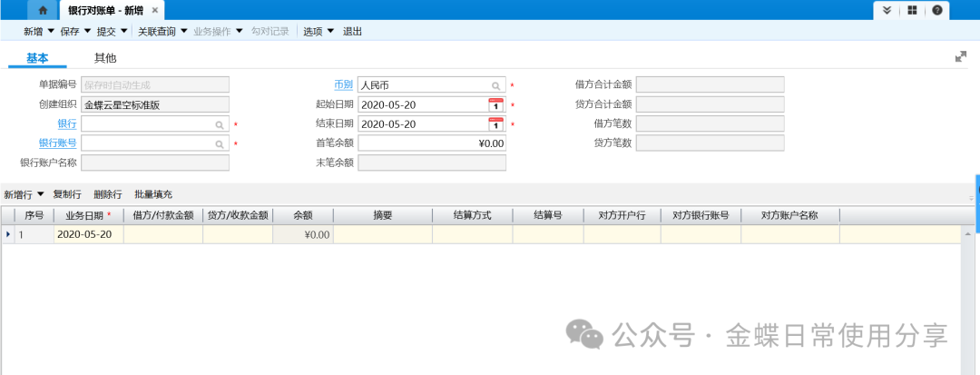Open the help question mark icon
The height and width of the screenshot is (375, 980).
coord(937,10)
